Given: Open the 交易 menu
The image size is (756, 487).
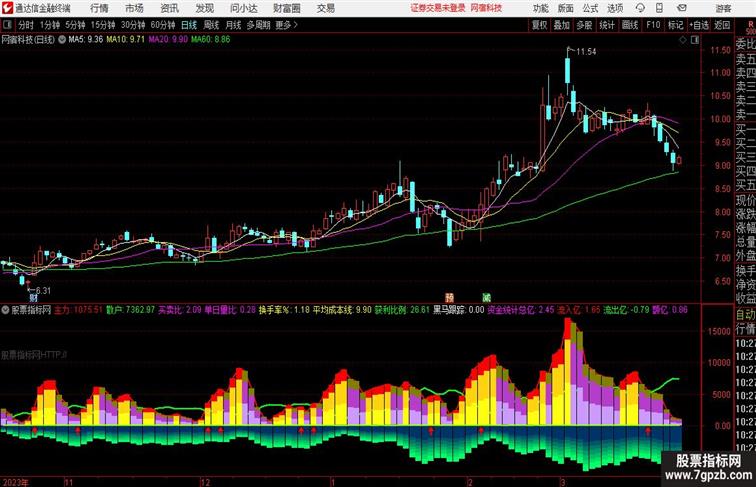Looking at the screenshot, I should (x=325, y=8).
